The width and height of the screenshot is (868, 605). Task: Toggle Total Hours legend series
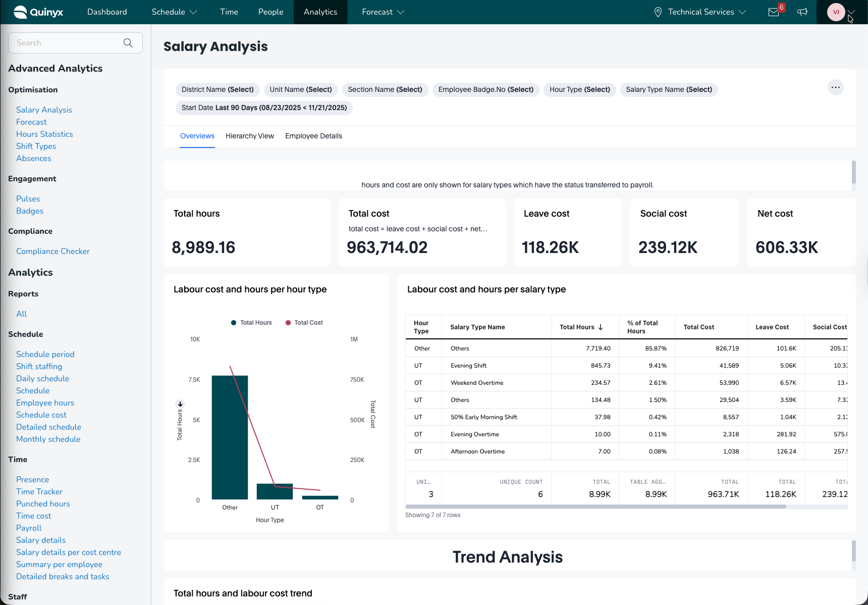[251, 323]
